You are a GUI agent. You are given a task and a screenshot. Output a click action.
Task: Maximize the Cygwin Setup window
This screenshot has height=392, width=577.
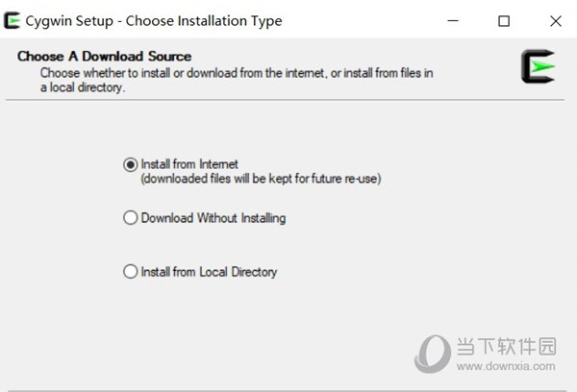pos(504,21)
